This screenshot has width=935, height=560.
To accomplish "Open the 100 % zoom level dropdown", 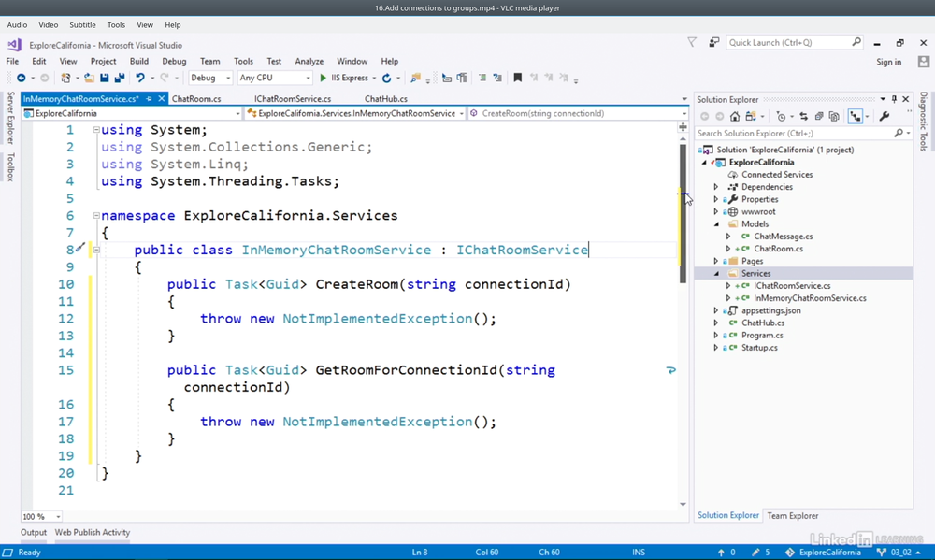I will pos(58,516).
